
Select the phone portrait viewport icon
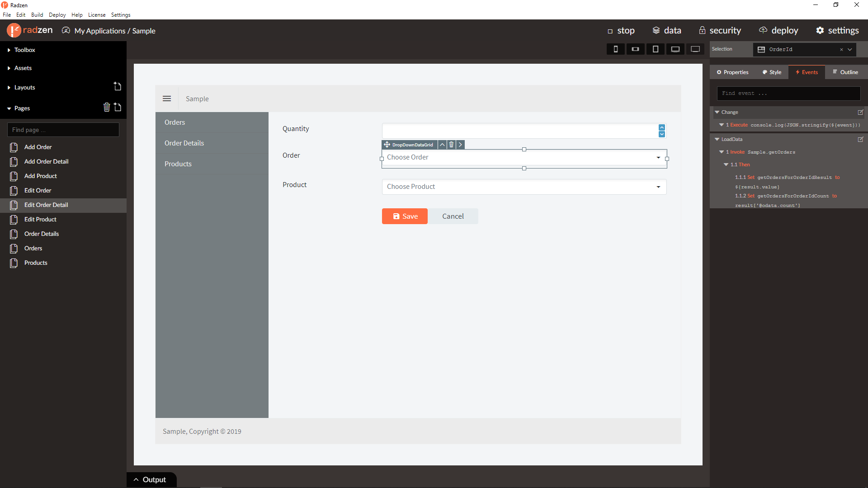615,49
